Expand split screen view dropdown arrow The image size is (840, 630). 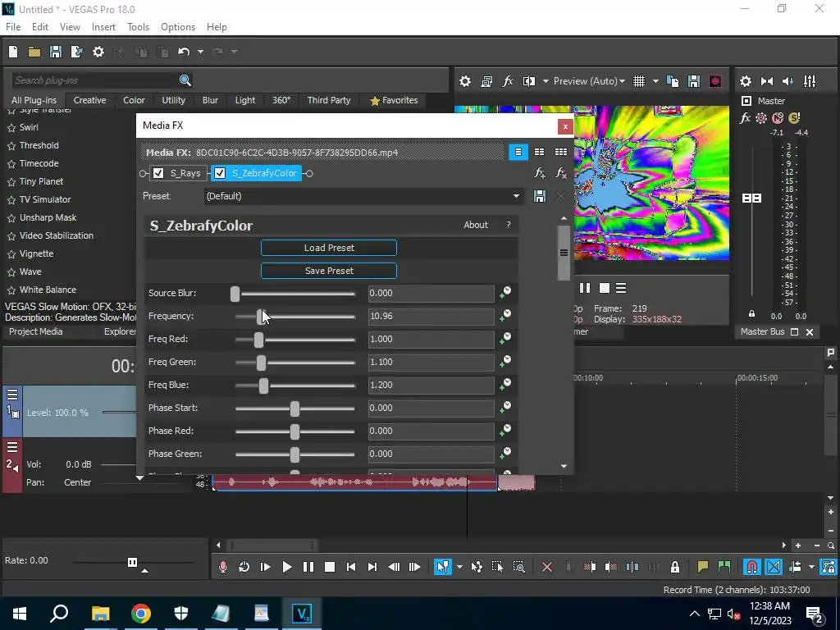click(x=546, y=81)
